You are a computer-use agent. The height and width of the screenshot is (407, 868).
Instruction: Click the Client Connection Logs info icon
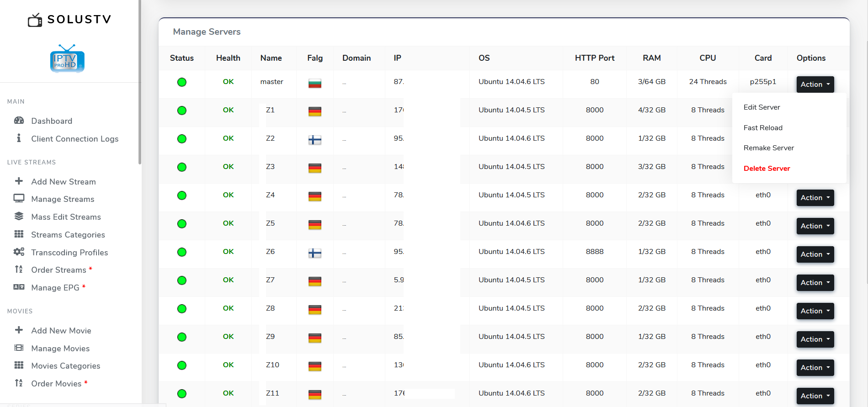(x=19, y=138)
